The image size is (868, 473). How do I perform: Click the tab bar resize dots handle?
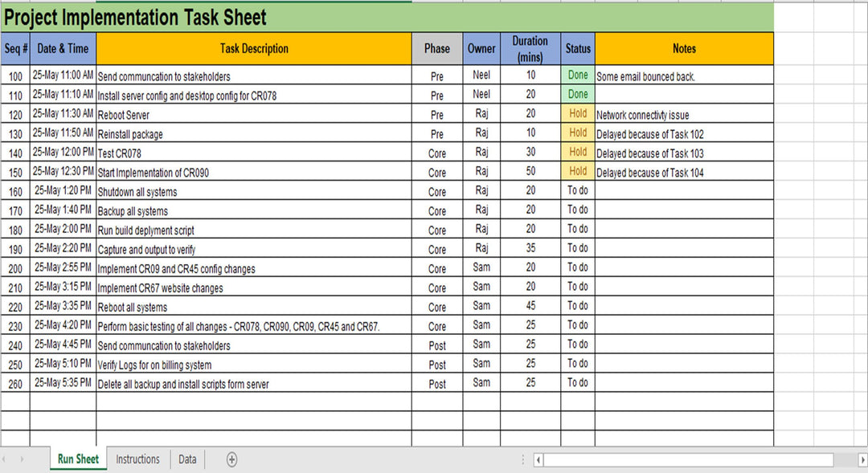[525, 460]
